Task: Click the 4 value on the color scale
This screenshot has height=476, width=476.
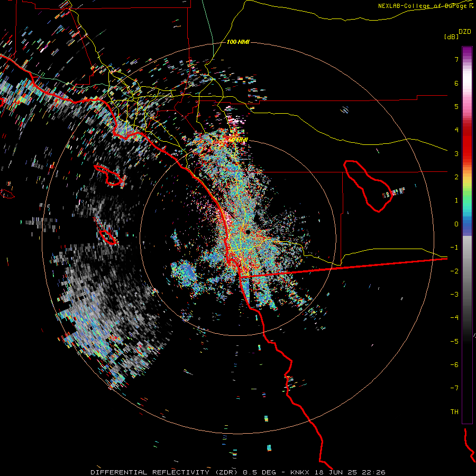Action: (x=456, y=130)
